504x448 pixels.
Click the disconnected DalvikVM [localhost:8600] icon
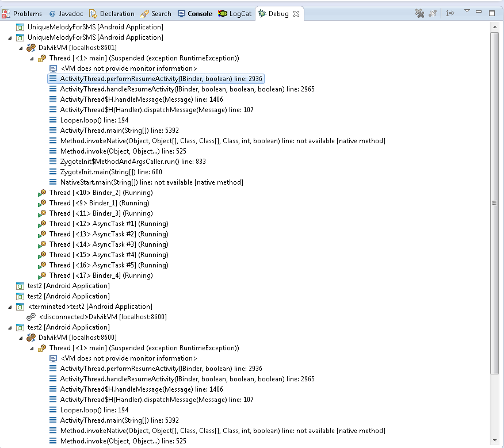pyautogui.click(x=31, y=317)
